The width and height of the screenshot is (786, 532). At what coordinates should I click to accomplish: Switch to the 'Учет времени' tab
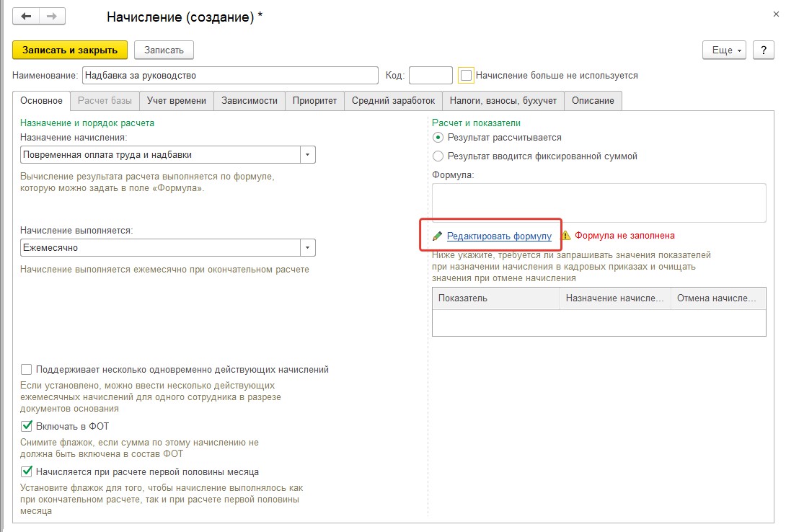177,101
